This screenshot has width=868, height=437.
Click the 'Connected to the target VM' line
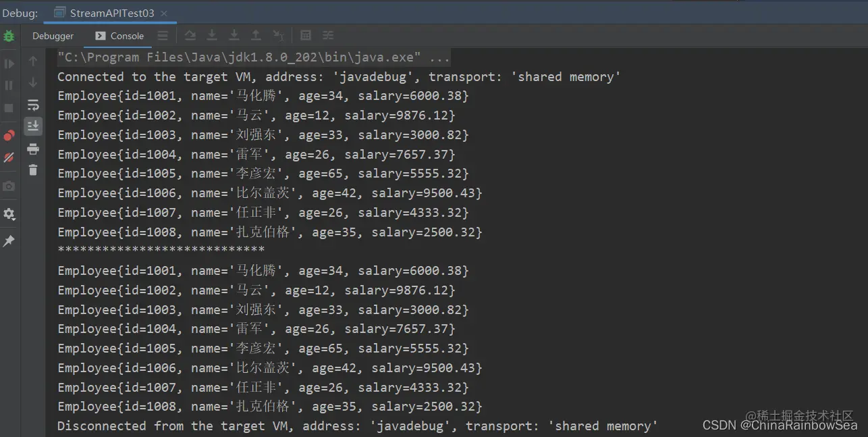(339, 77)
